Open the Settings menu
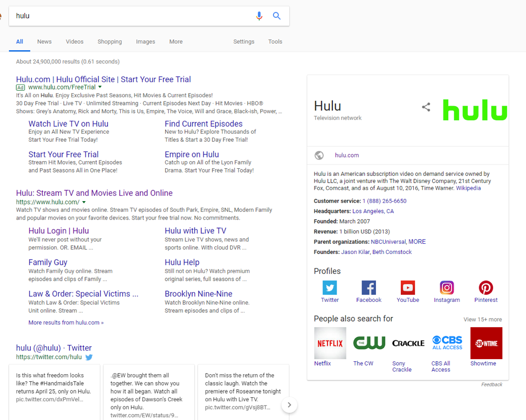Viewport: 526px width, 420px height. 243,42
